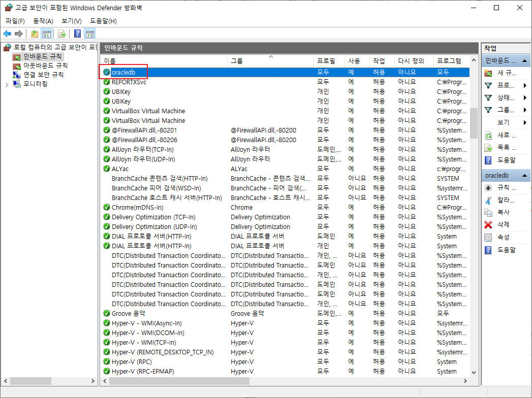Select the @FirewallAPI.dll,-80206 rule
Viewport: 532px width, 398px height.
click(x=285, y=140)
